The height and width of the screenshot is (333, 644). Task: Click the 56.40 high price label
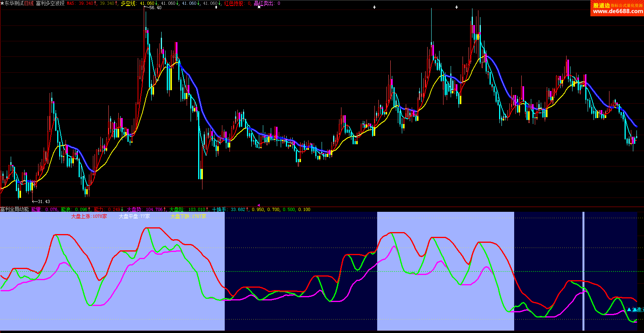click(x=155, y=8)
